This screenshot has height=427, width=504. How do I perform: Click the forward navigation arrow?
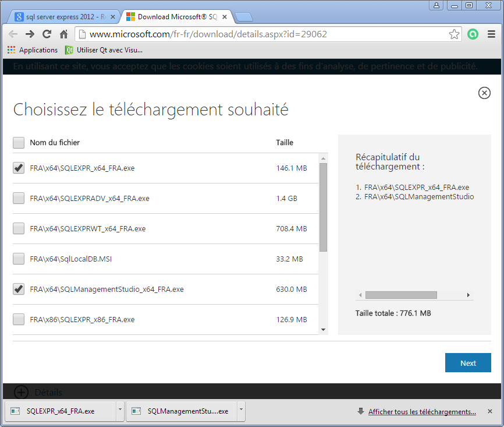pos(29,34)
